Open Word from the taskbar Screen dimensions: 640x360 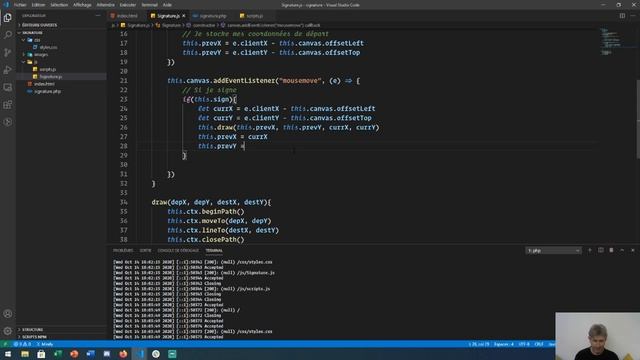pyautogui.click(x=90, y=354)
